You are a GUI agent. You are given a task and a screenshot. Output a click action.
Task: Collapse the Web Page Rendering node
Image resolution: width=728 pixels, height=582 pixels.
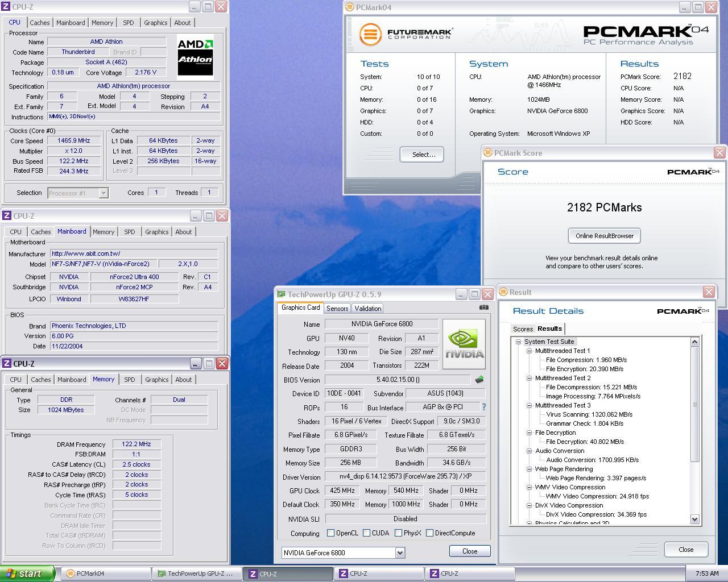click(529, 469)
